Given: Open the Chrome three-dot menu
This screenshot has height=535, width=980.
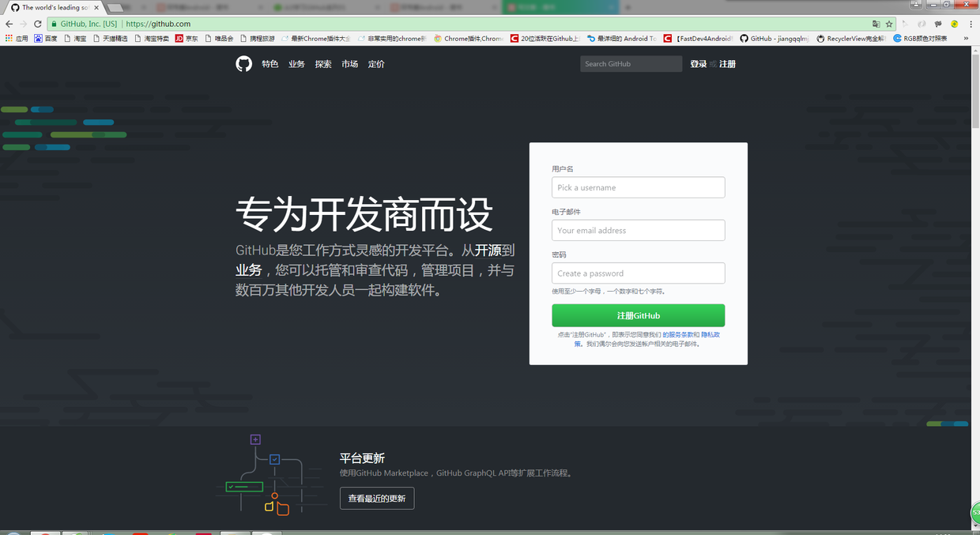Looking at the screenshot, I should click(971, 24).
